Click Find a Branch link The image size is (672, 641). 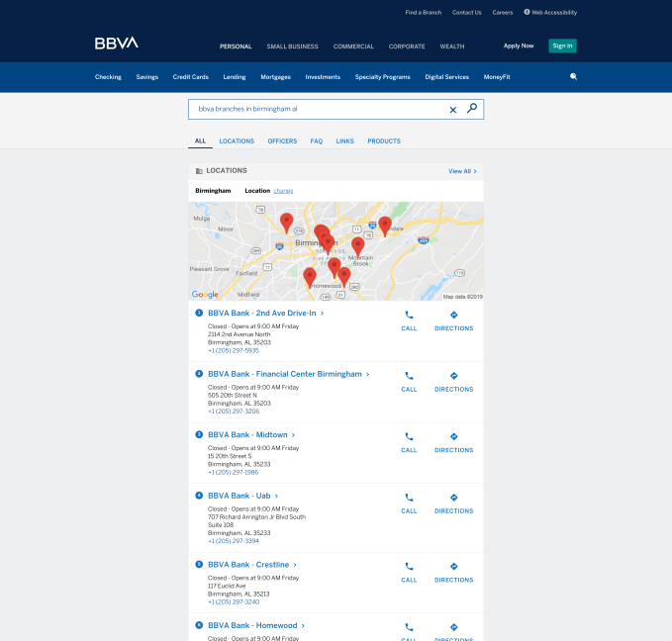click(x=424, y=13)
